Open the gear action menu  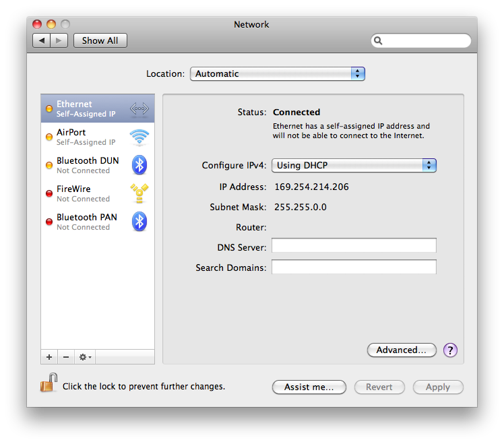pyautogui.click(x=85, y=357)
